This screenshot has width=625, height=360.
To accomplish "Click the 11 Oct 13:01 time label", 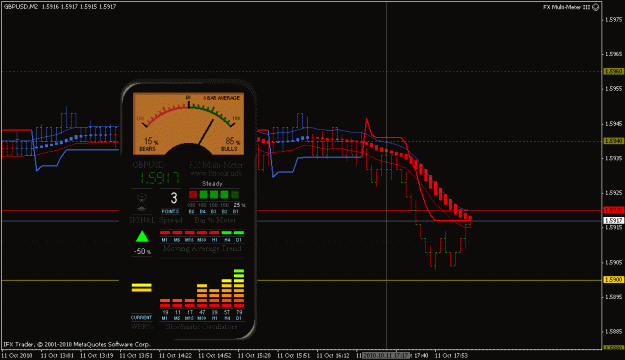I will [x=57, y=355].
